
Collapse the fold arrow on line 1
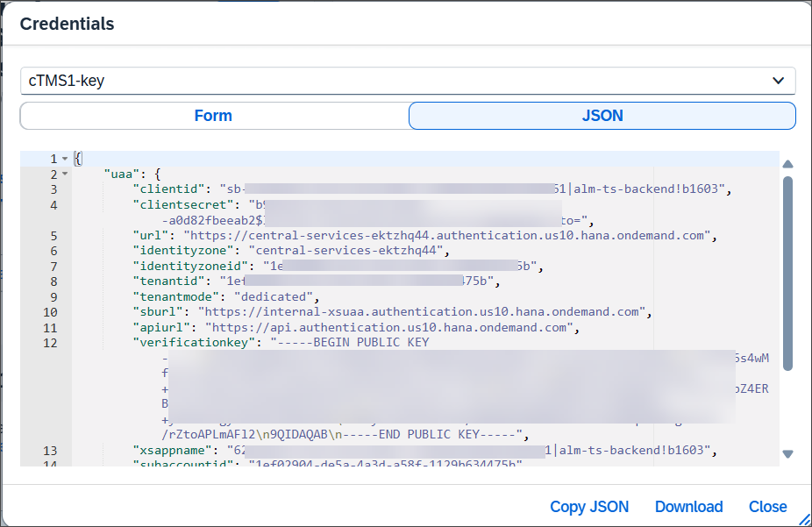point(65,159)
